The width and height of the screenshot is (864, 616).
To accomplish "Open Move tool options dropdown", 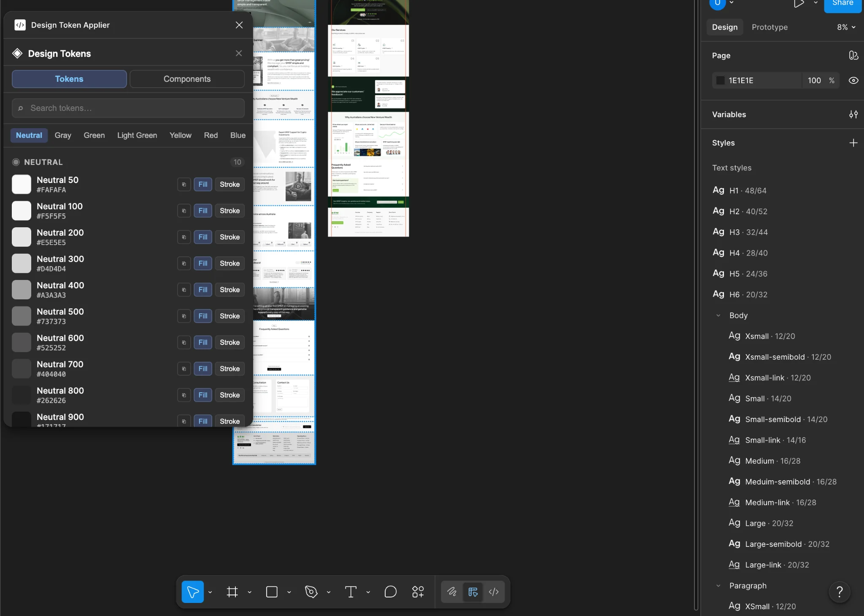I will 210,592.
